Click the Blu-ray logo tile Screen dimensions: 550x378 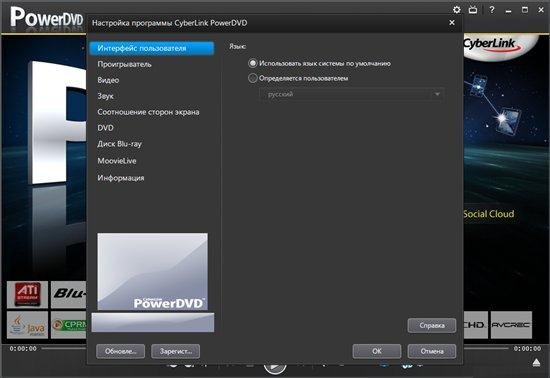(x=69, y=295)
